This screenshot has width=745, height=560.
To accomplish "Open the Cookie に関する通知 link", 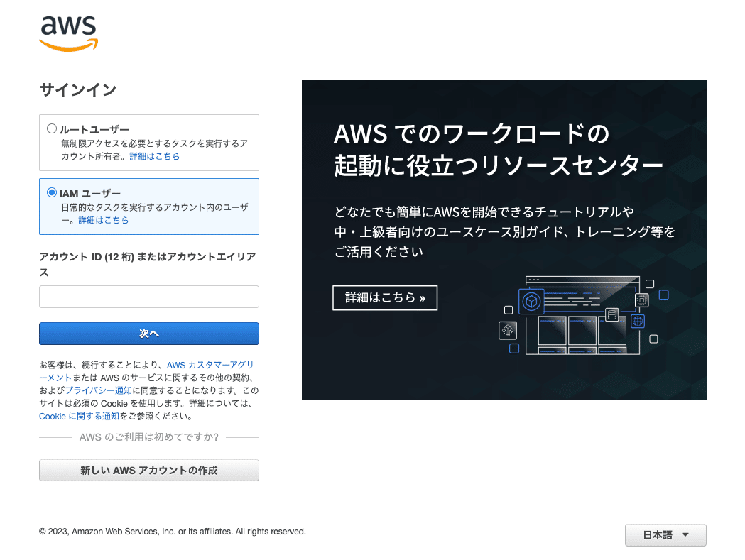I will [x=79, y=416].
